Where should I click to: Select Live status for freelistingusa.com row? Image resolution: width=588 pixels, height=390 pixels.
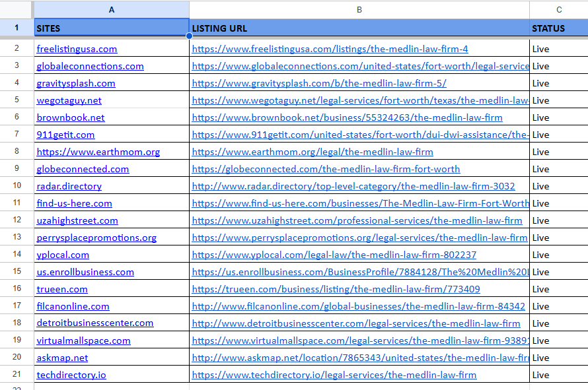(559, 49)
